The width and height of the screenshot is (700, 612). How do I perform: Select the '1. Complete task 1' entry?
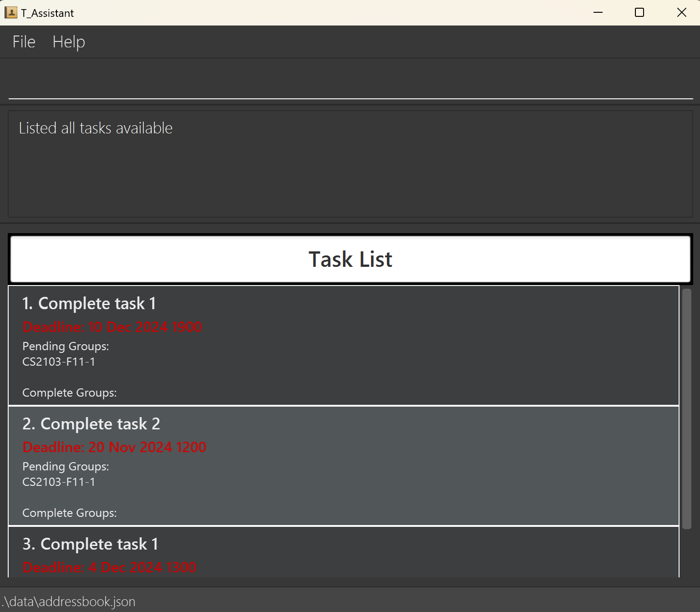tap(89, 304)
